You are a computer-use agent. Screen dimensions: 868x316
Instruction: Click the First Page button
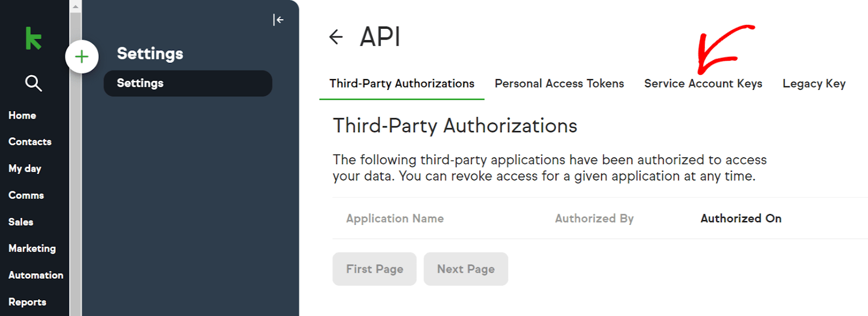(374, 269)
